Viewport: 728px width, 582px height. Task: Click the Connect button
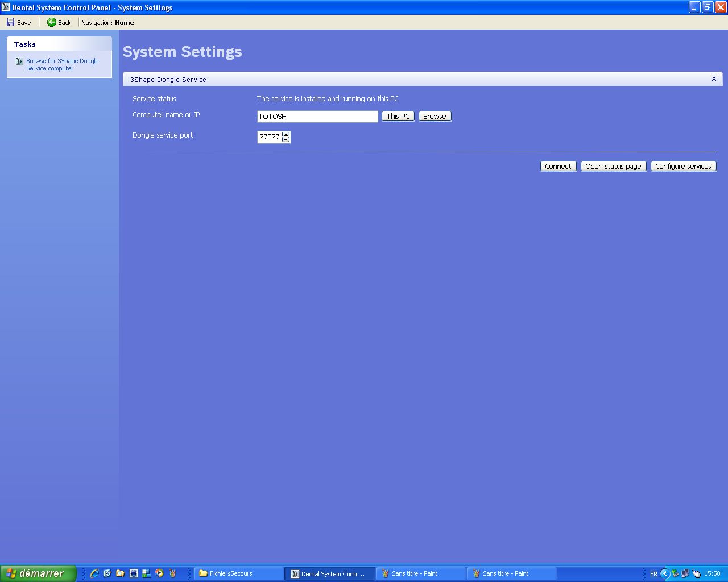point(557,166)
